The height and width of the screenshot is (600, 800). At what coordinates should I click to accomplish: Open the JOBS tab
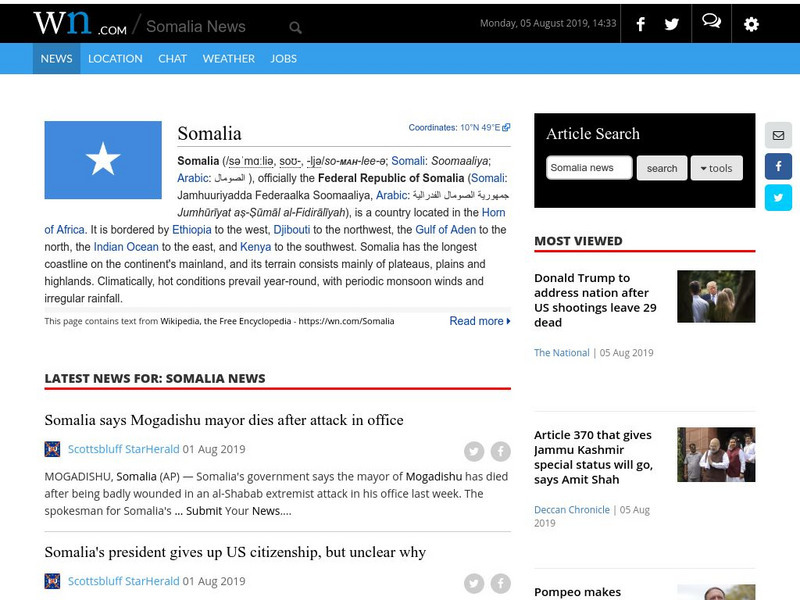pyautogui.click(x=283, y=58)
